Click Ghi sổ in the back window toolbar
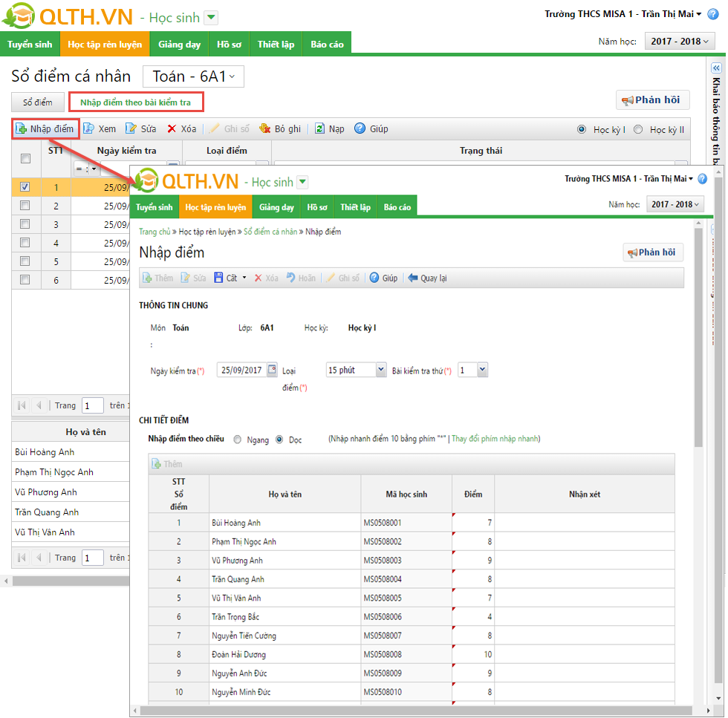The width and height of the screenshot is (728, 718). (x=230, y=128)
